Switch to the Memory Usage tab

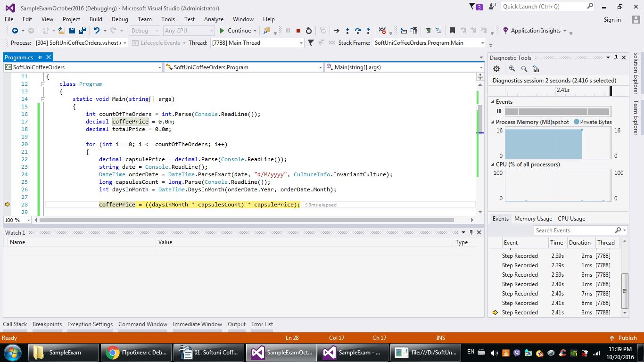click(x=533, y=219)
